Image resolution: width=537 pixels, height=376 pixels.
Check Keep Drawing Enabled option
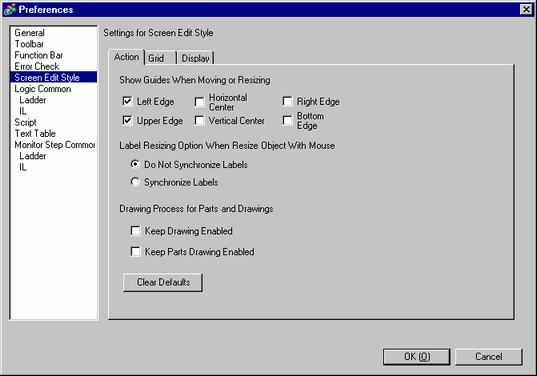(135, 230)
